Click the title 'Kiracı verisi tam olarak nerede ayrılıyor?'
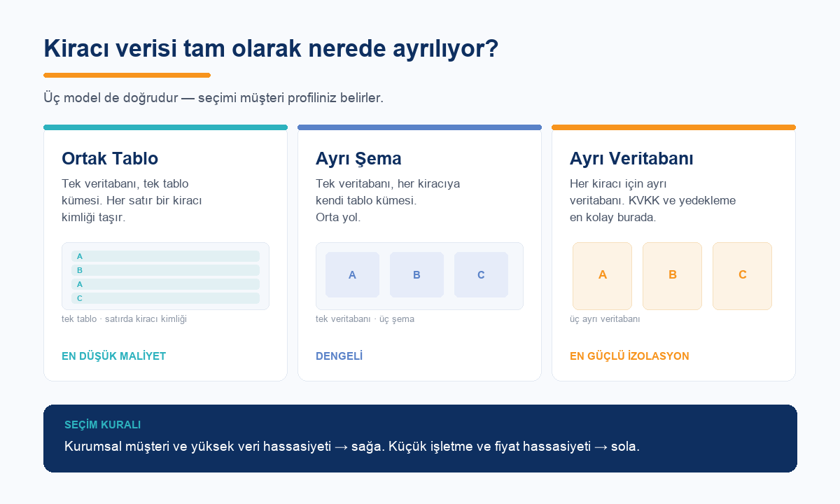This screenshot has height=504, width=840. point(271,49)
